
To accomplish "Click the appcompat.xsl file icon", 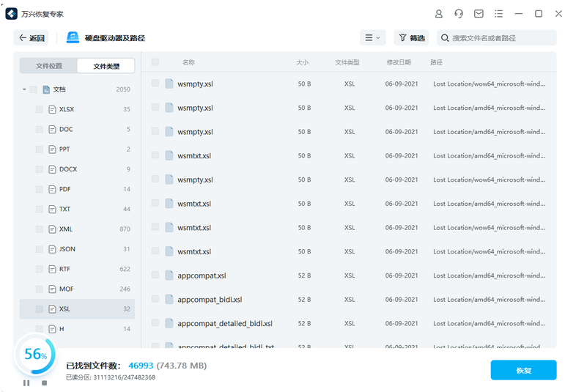I will 169,275.
